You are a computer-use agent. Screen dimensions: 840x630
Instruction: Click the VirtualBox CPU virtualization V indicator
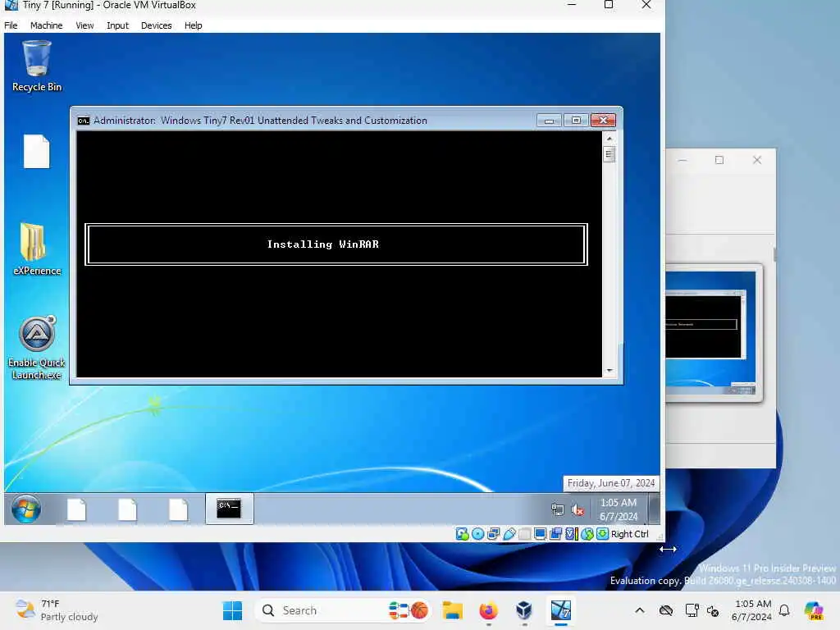pos(571,533)
